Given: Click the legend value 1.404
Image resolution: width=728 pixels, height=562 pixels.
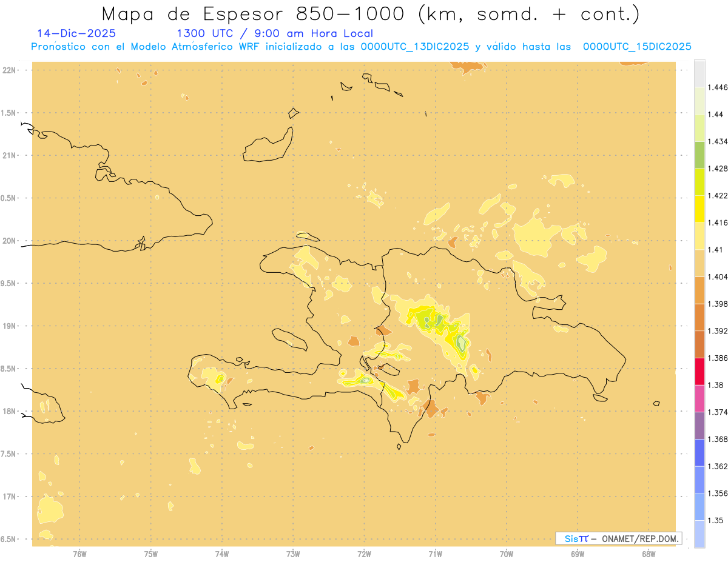Looking at the screenshot, I should (x=718, y=276).
